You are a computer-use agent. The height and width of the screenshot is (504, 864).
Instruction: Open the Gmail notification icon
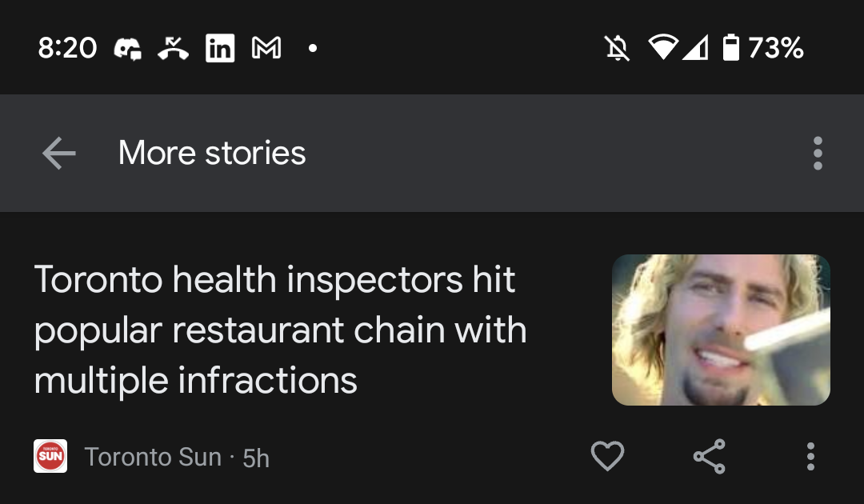tap(266, 48)
